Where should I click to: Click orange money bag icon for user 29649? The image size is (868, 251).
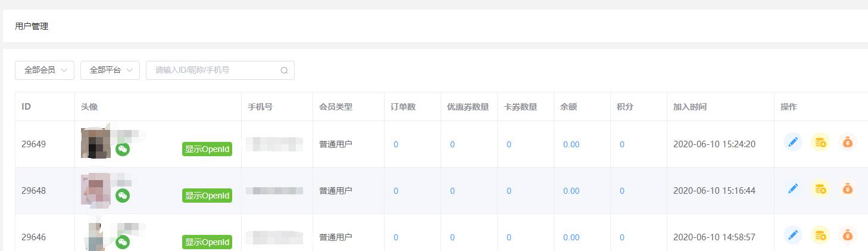[x=848, y=142]
